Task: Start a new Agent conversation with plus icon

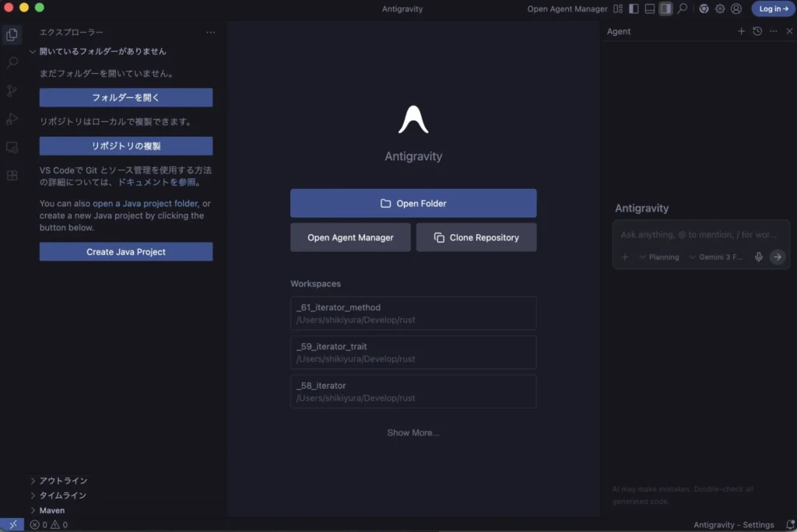Action: pos(741,31)
